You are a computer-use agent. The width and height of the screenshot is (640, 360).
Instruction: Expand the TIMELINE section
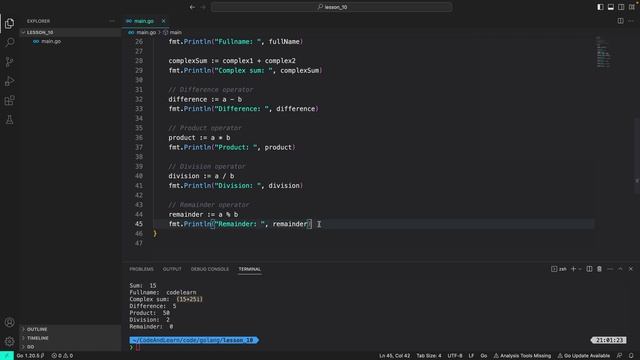71,338
